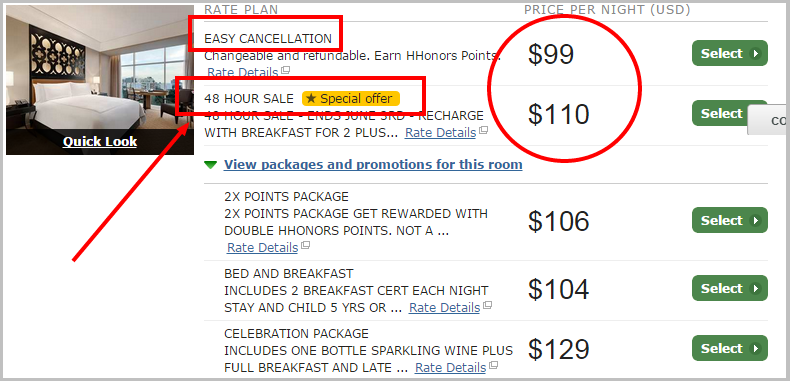
Task: Open Rate Details for 48 Hour Sale
Action: [x=440, y=133]
